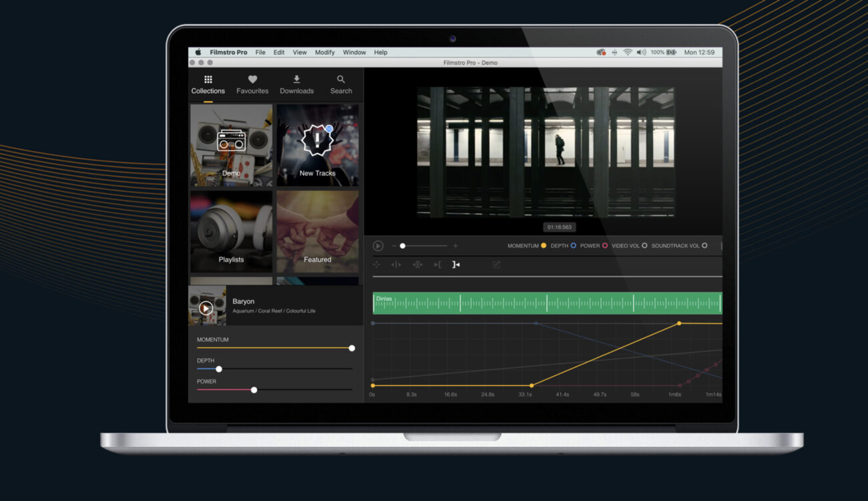Open the Search tab
This screenshot has width=868, height=501.
click(x=341, y=85)
